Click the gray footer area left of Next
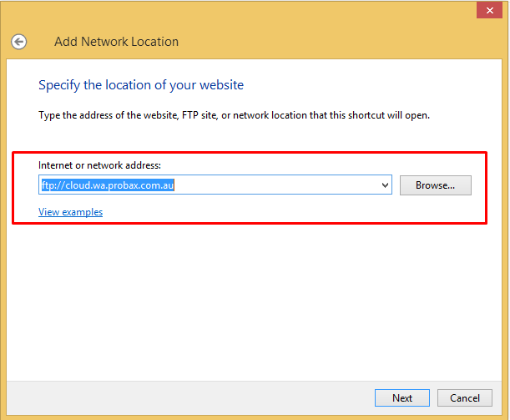 (189, 398)
